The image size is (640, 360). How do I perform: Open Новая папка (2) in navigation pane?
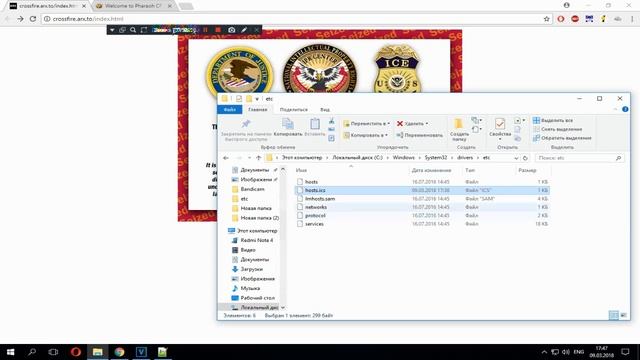tap(260, 218)
